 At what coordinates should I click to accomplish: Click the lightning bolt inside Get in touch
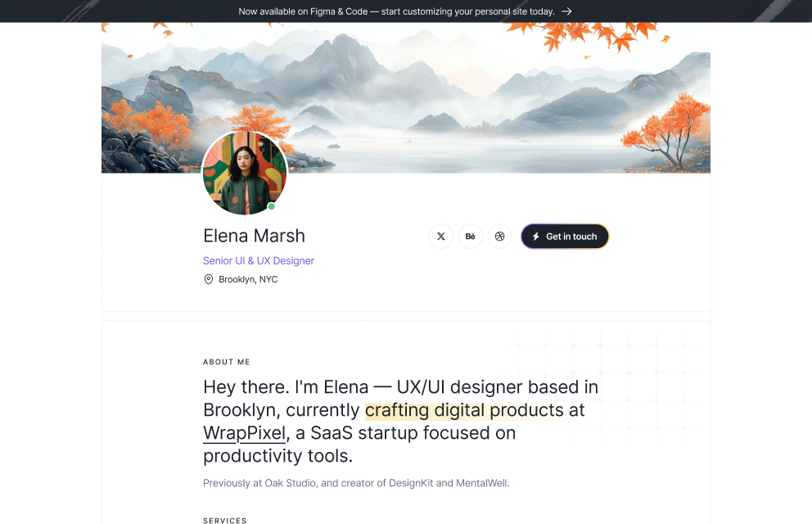point(535,236)
